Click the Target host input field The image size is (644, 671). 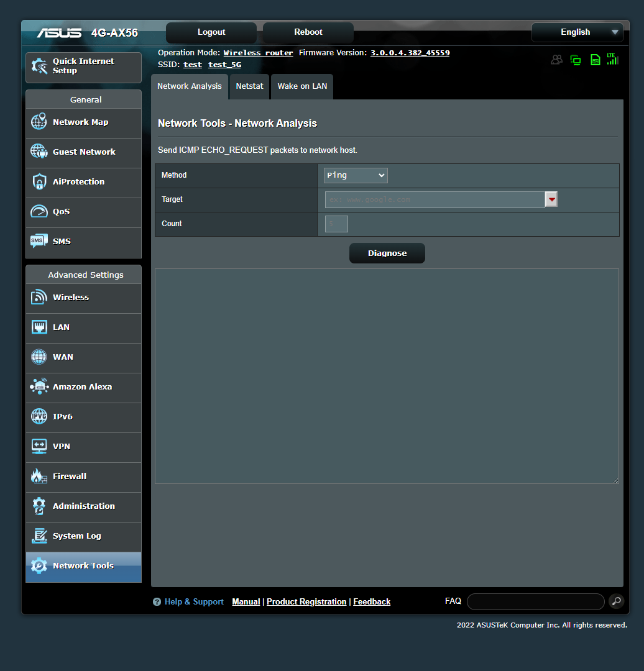click(435, 199)
